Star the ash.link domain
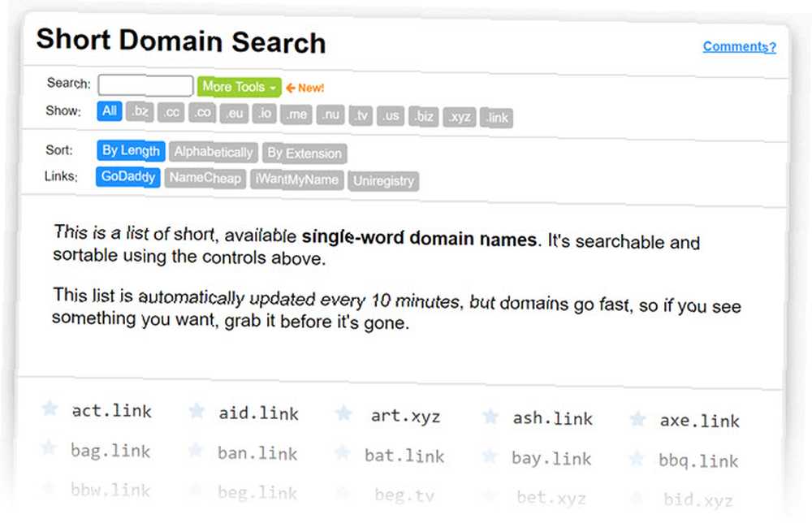Screen dimensions: 812x523 click(490, 416)
